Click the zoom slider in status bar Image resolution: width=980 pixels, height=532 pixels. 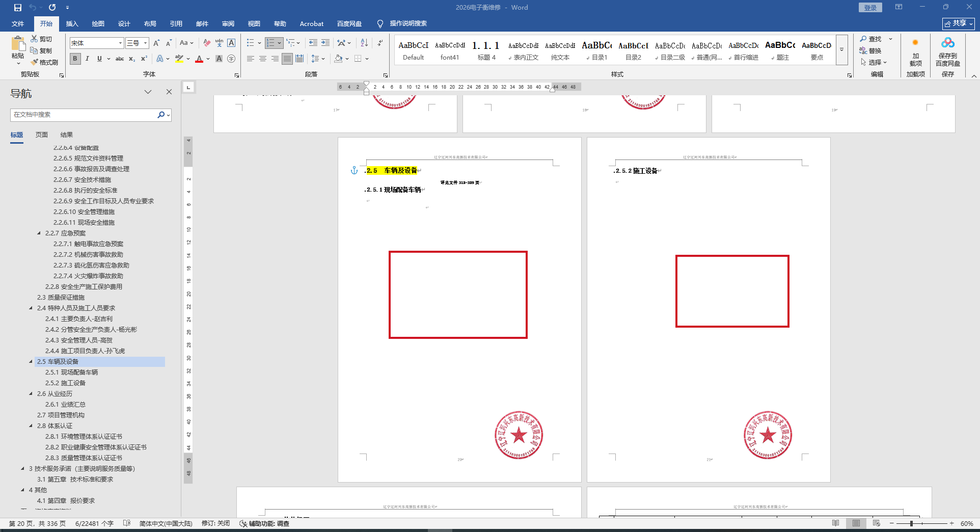pos(921,523)
